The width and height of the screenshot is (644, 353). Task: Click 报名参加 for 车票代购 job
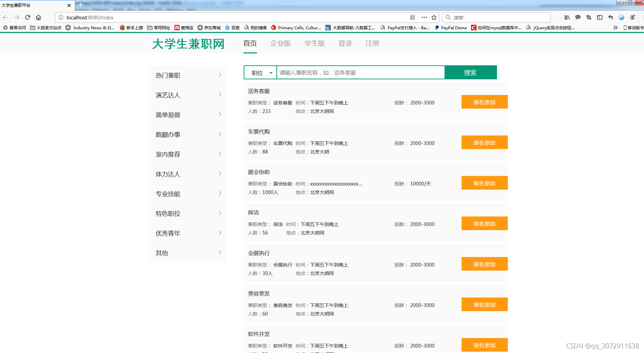pos(484,142)
